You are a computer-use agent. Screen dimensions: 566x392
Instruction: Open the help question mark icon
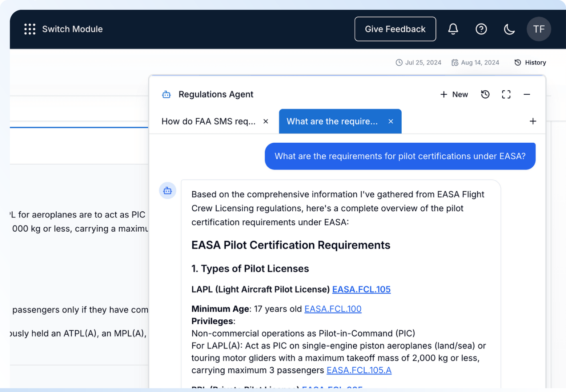click(x=481, y=29)
